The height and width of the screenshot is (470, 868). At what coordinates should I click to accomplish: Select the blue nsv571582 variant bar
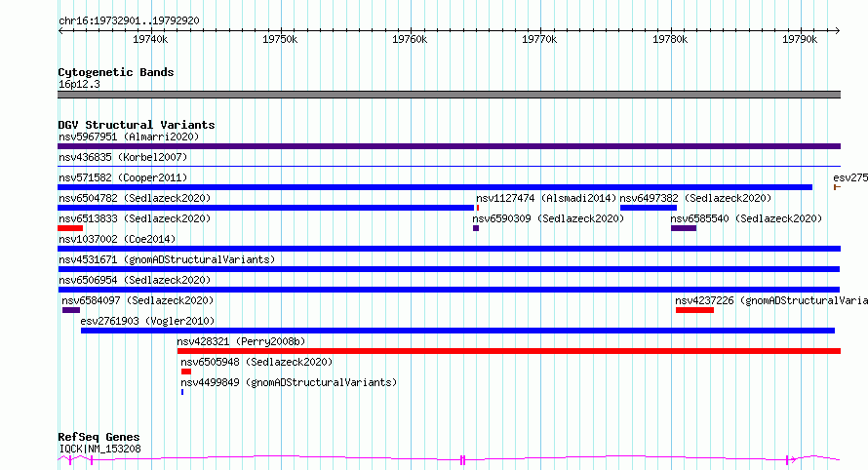(x=435, y=187)
